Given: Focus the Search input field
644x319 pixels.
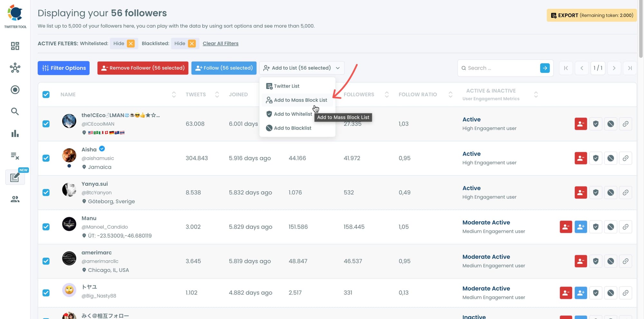Looking at the screenshot, I should (x=502, y=68).
